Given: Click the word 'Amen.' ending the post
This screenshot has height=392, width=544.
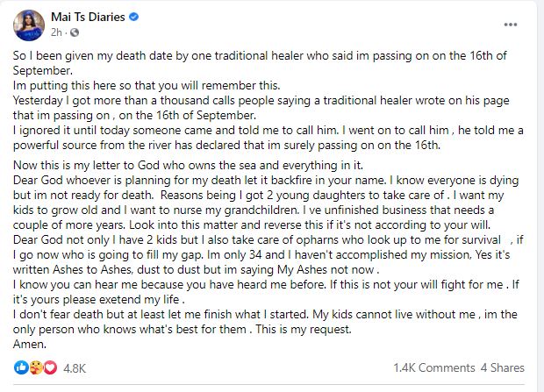Looking at the screenshot, I should click(30, 344).
